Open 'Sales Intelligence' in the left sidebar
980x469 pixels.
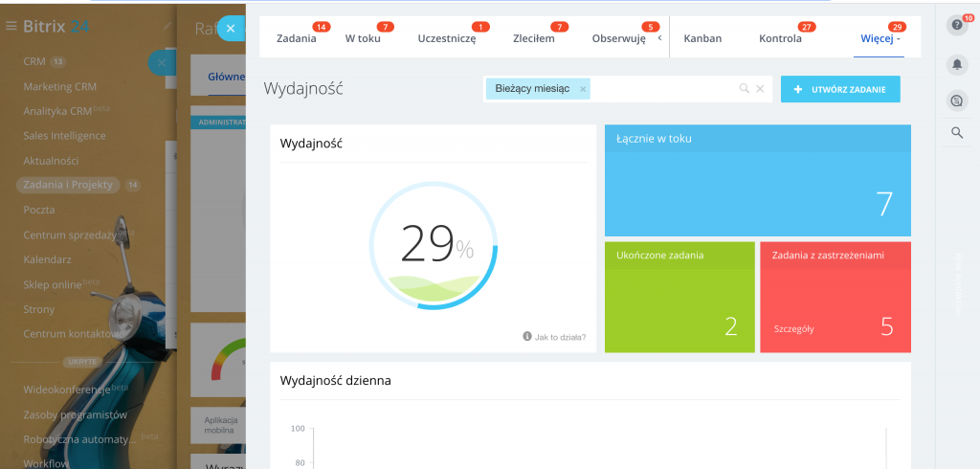(64, 136)
